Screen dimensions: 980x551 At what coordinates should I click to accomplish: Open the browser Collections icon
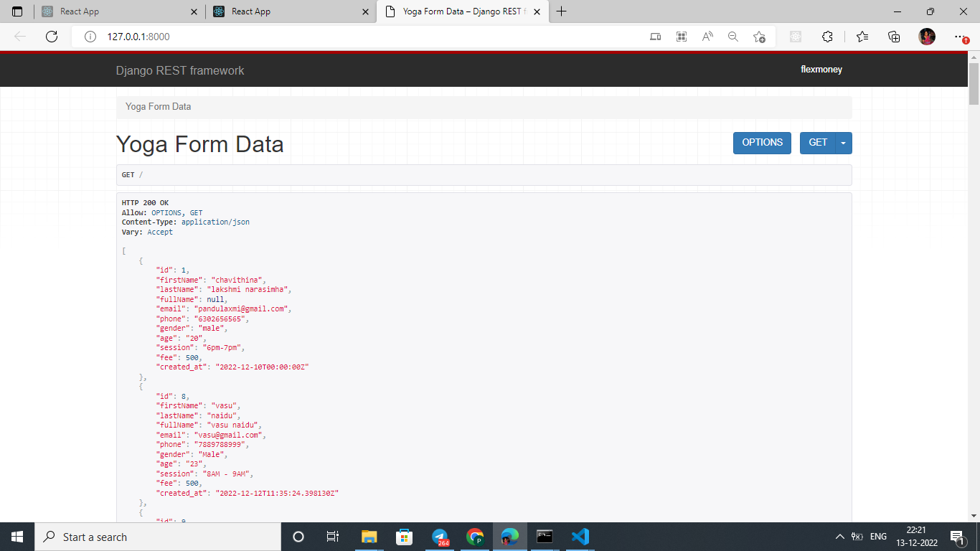click(894, 37)
